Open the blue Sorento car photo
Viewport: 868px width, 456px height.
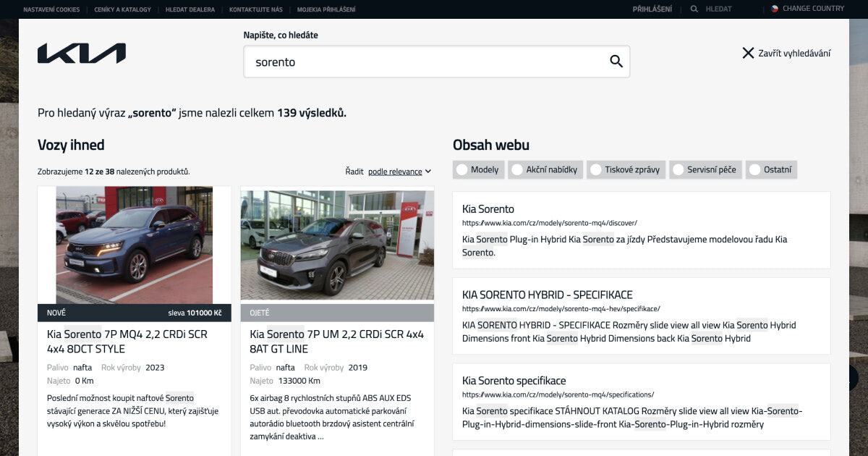point(135,245)
